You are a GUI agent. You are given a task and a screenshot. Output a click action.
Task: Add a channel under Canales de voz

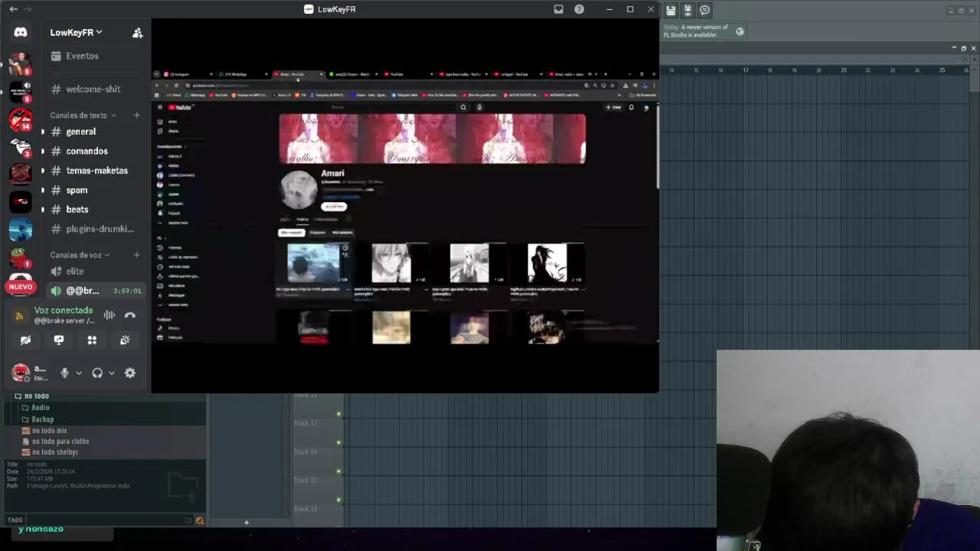click(x=136, y=255)
